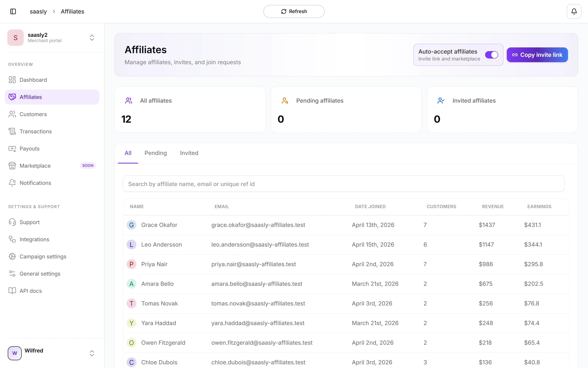
Task: Open API docs link
Action: coord(52,291)
